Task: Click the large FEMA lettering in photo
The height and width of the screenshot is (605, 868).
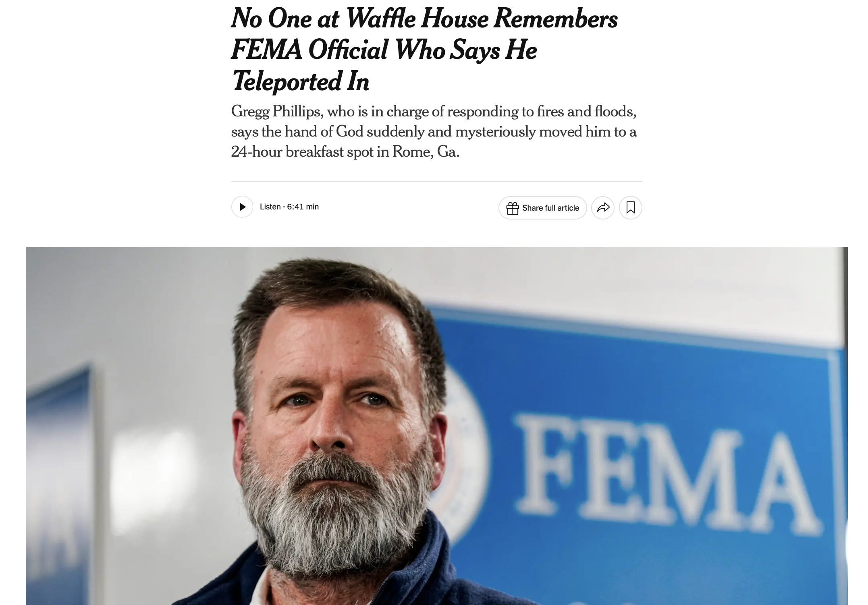Action: 665,471
